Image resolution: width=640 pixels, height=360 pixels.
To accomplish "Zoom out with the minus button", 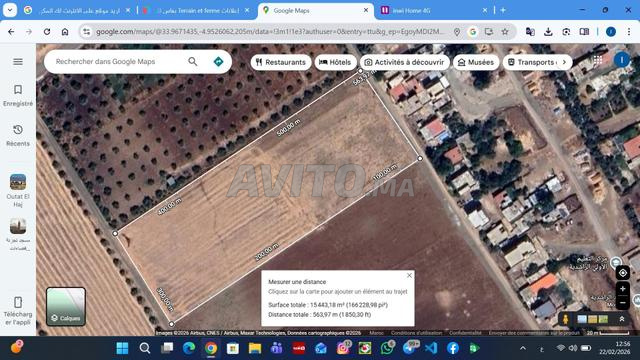I will pos(622,303).
